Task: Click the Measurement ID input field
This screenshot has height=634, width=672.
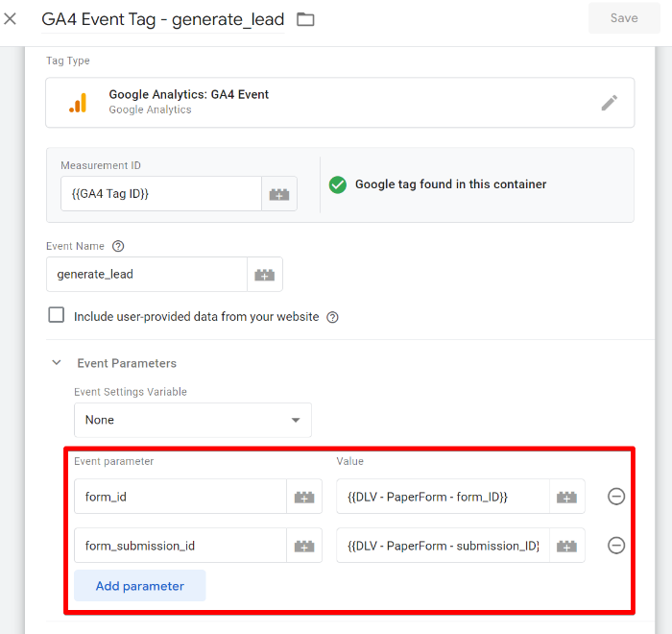Action: coord(160,194)
